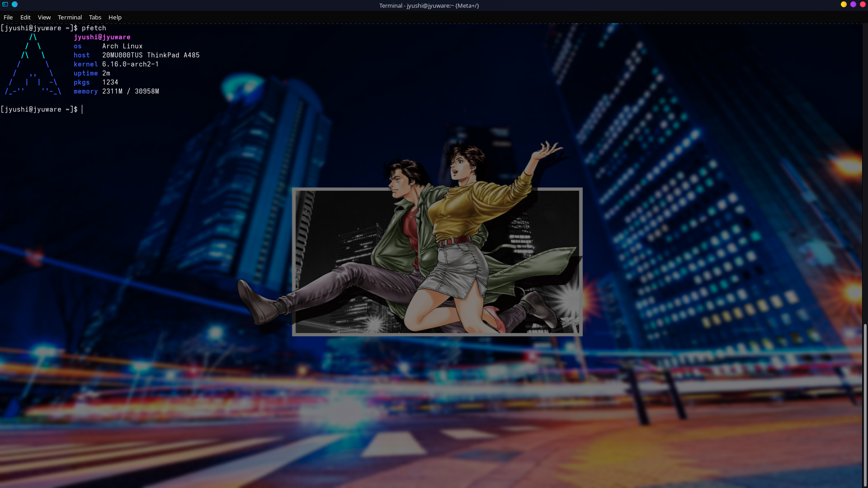The height and width of the screenshot is (488, 868).
Task: Open the Tabs menu
Action: point(95,17)
